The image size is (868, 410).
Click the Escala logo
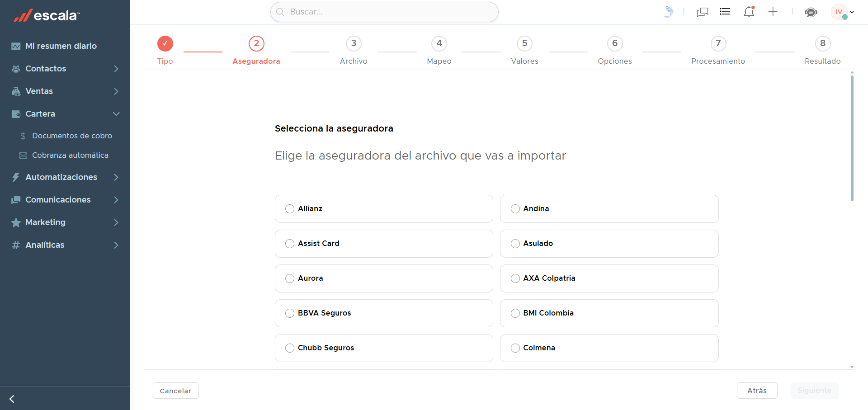(47, 15)
